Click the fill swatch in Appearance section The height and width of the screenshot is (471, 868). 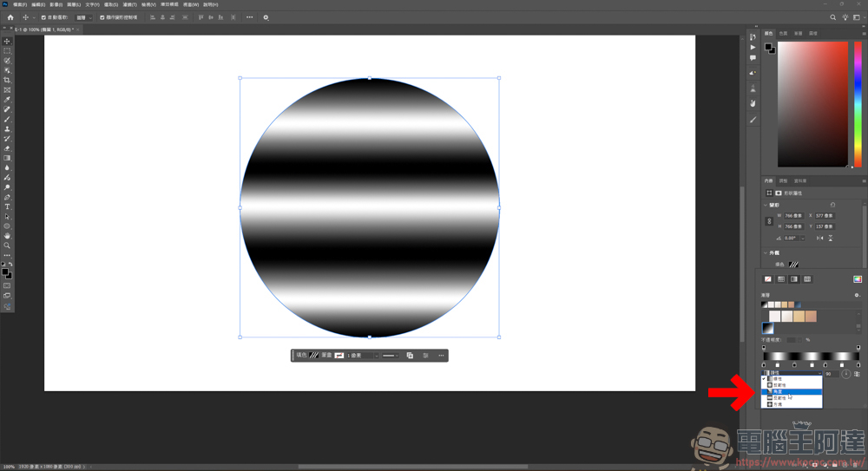(x=793, y=265)
